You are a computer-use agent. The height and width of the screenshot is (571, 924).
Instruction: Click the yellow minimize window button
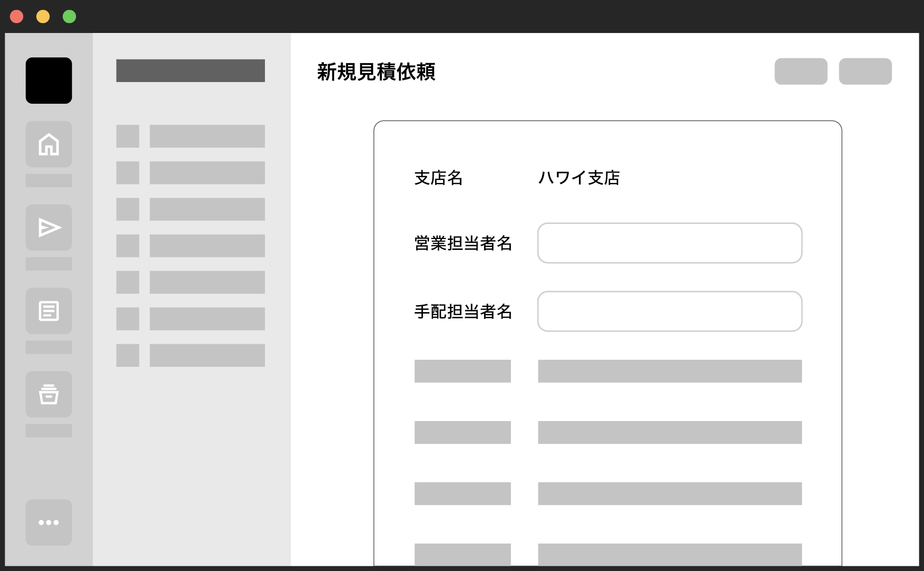click(43, 17)
